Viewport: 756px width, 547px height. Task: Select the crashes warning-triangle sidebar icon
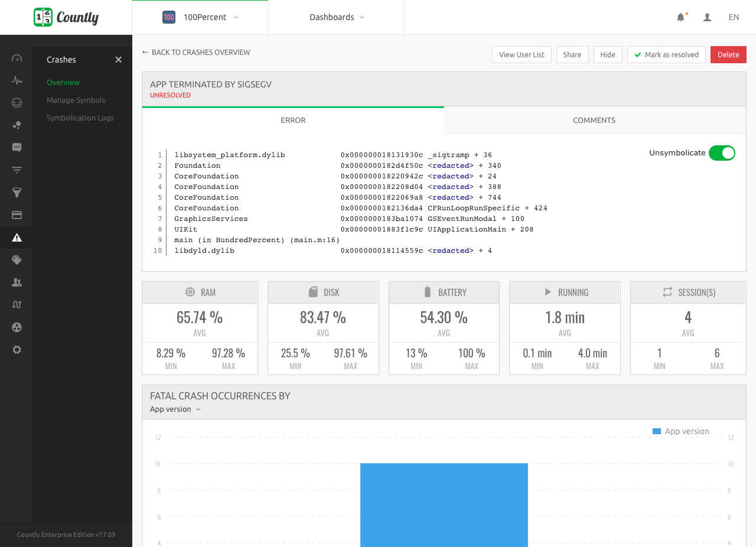click(17, 237)
